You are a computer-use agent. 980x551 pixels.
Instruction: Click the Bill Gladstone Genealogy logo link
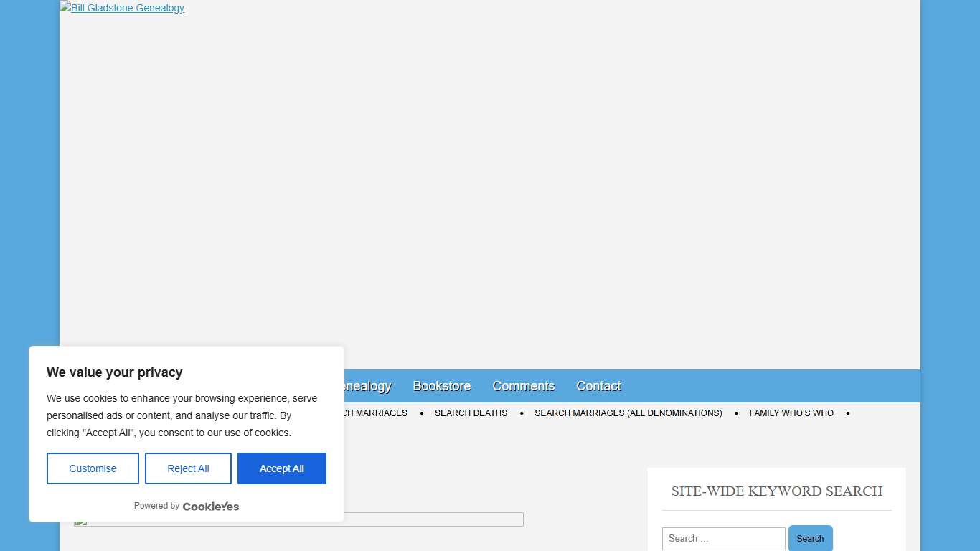pyautogui.click(x=122, y=8)
